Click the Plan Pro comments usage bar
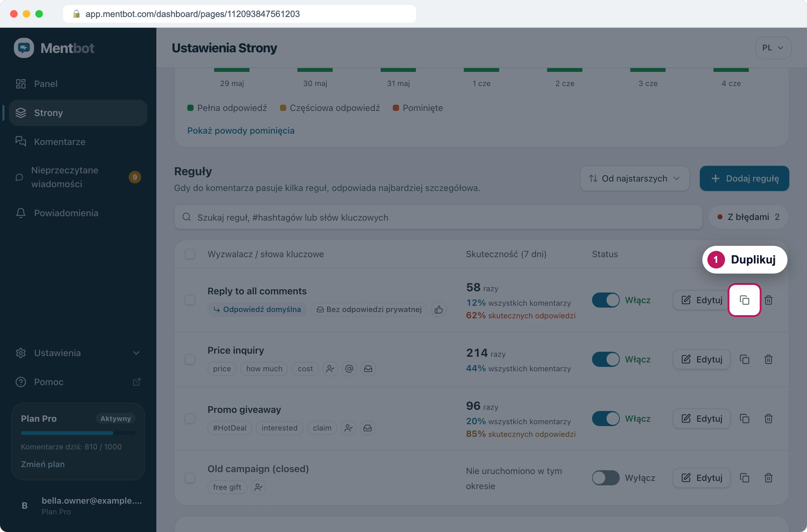 [x=78, y=433]
